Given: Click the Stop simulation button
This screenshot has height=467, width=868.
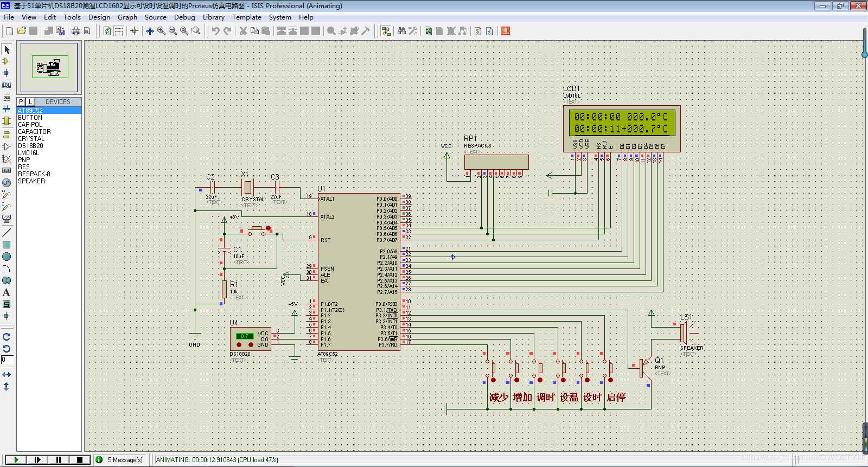Looking at the screenshot, I should (x=79, y=459).
